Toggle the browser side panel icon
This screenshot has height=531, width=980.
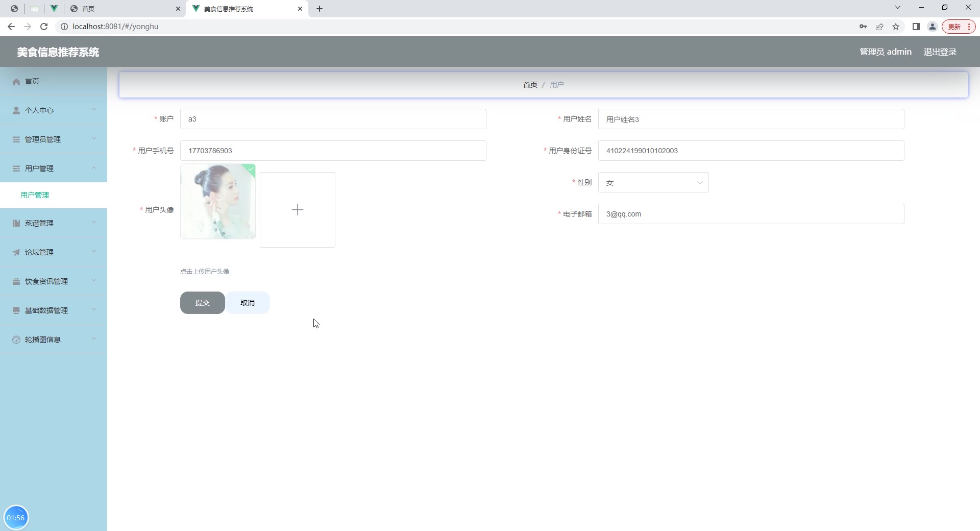tap(916, 27)
